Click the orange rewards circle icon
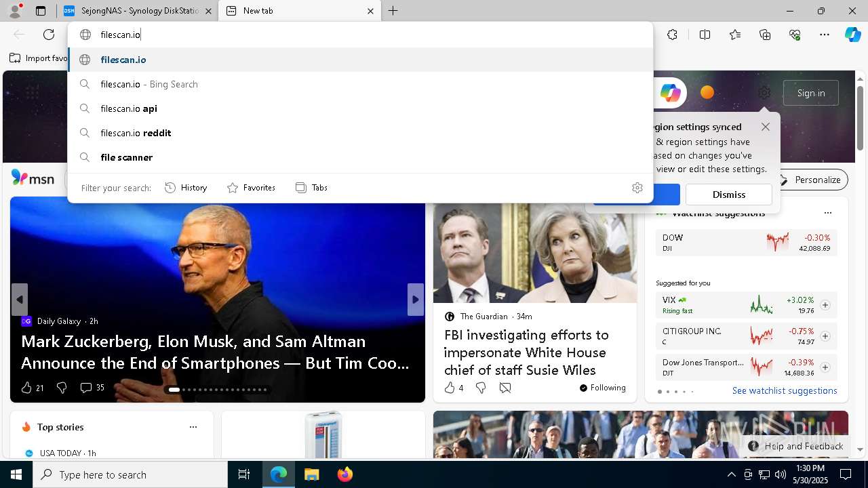Image resolution: width=868 pixels, height=488 pixels. [x=707, y=93]
